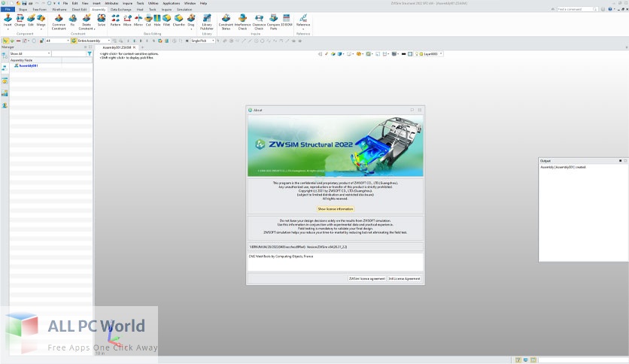Image resolution: width=629 pixels, height=364 pixels.
Task: Select the Cut tool in ribbon
Action: point(148,20)
